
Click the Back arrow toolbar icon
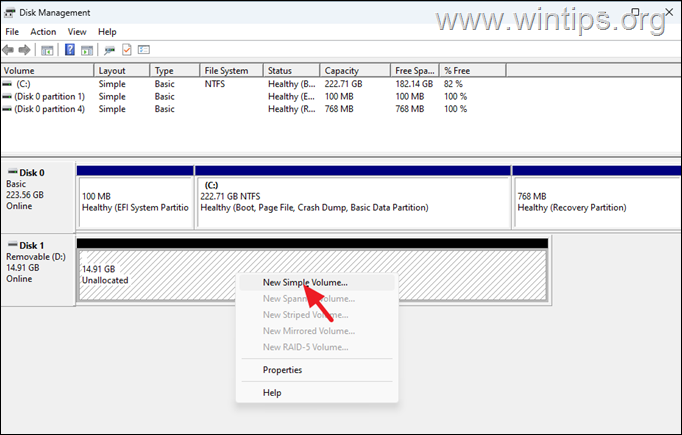pyautogui.click(x=10, y=49)
